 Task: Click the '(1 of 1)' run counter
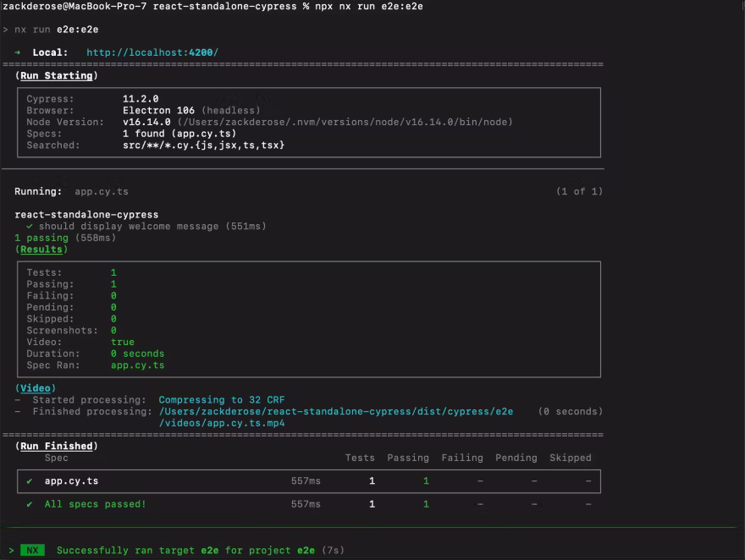coord(579,192)
